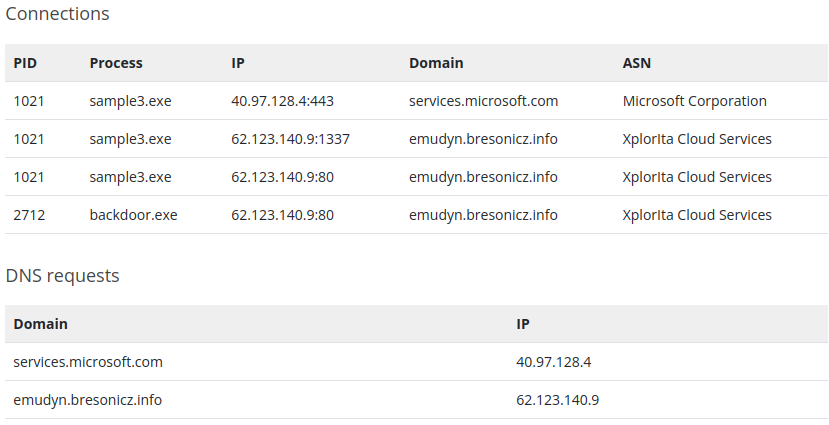Image resolution: width=829 pixels, height=425 pixels.
Task: Click XplorIta Cloud Services in port 1337 row
Action: point(697,139)
